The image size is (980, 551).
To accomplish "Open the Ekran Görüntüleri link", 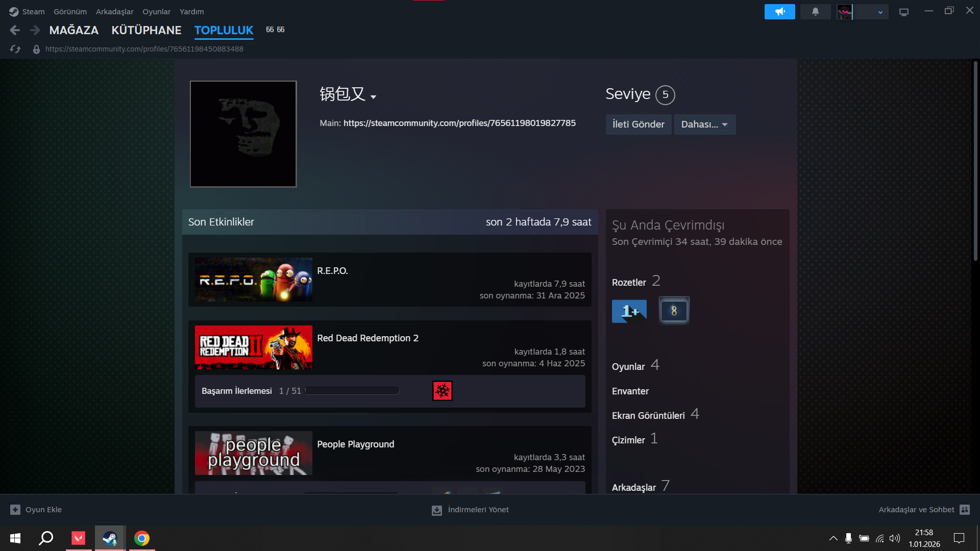I will (648, 416).
